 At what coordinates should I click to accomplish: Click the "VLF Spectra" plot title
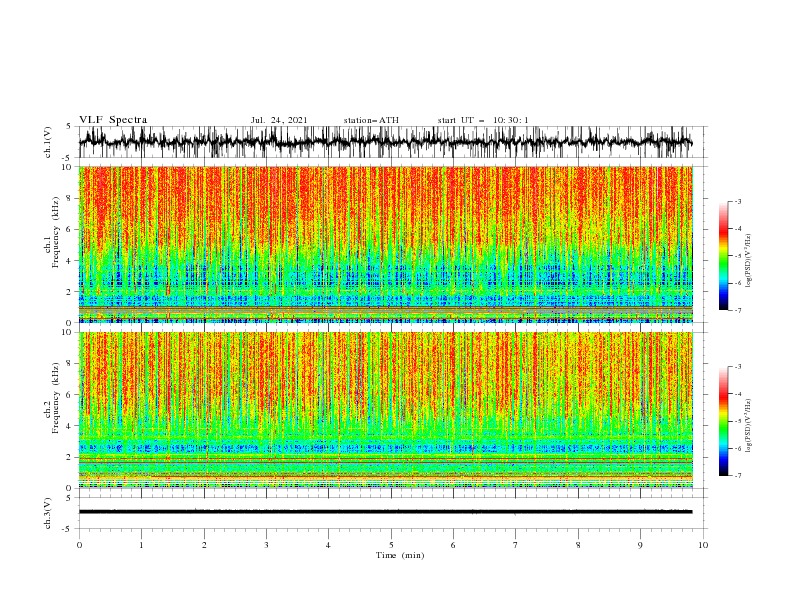(x=113, y=120)
